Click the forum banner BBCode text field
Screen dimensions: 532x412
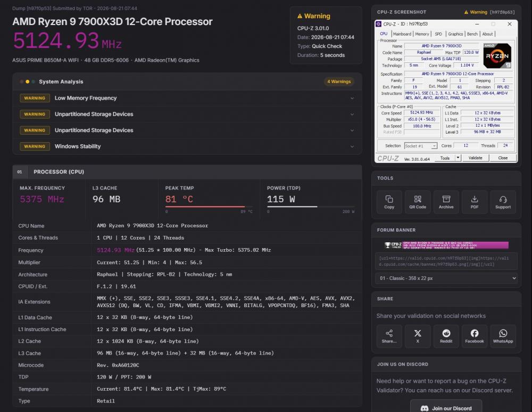pos(446,261)
